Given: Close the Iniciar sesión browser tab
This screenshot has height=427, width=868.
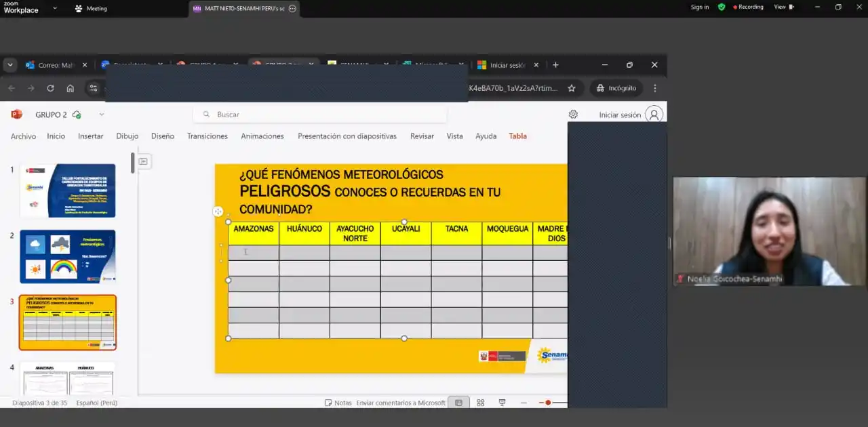Looking at the screenshot, I should 536,65.
